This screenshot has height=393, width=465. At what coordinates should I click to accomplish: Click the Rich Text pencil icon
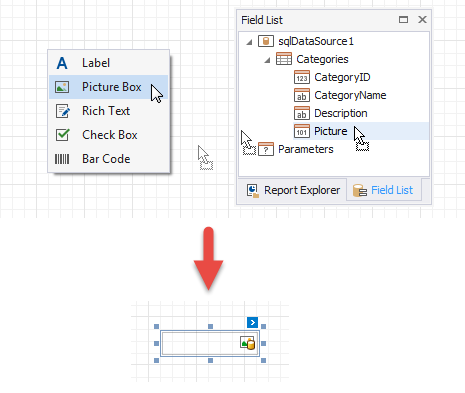[63, 111]
